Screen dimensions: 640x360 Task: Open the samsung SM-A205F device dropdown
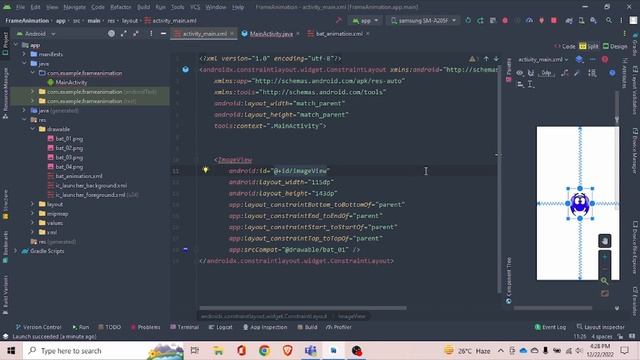click(x=423, y=20)
